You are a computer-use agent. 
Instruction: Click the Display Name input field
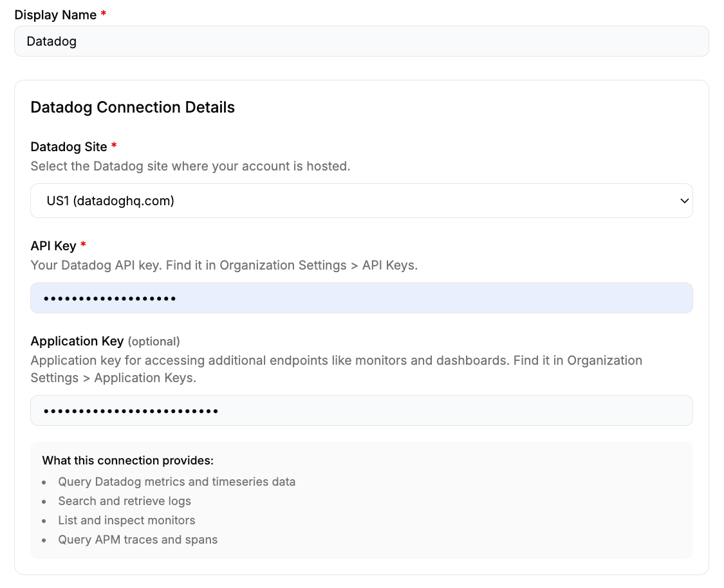tap(360, 41)
